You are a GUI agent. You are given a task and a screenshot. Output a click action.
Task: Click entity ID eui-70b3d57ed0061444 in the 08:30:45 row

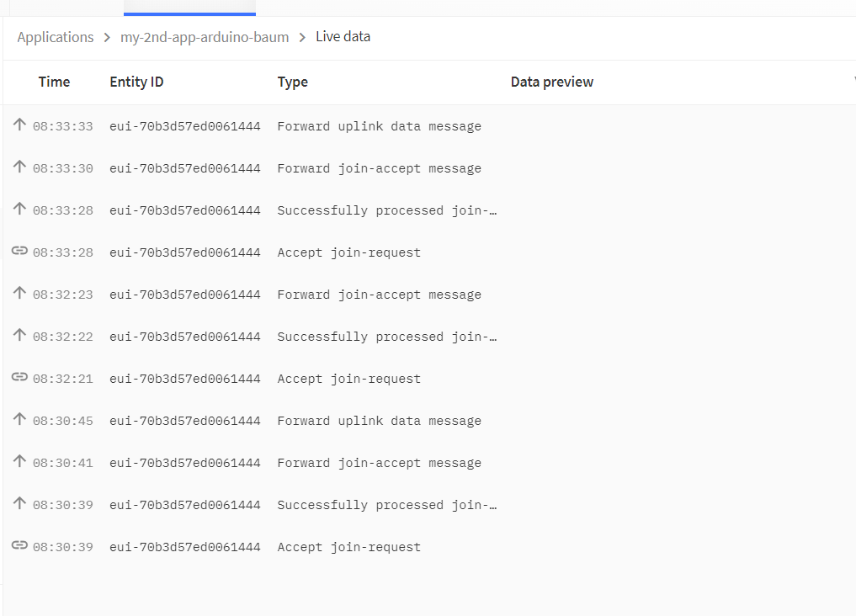point(185,421)
